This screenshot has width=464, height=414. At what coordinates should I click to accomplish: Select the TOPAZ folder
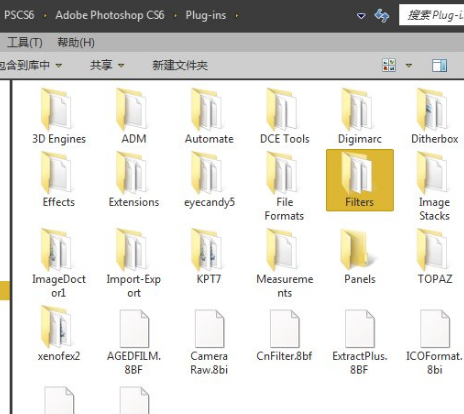pos(435,257)
